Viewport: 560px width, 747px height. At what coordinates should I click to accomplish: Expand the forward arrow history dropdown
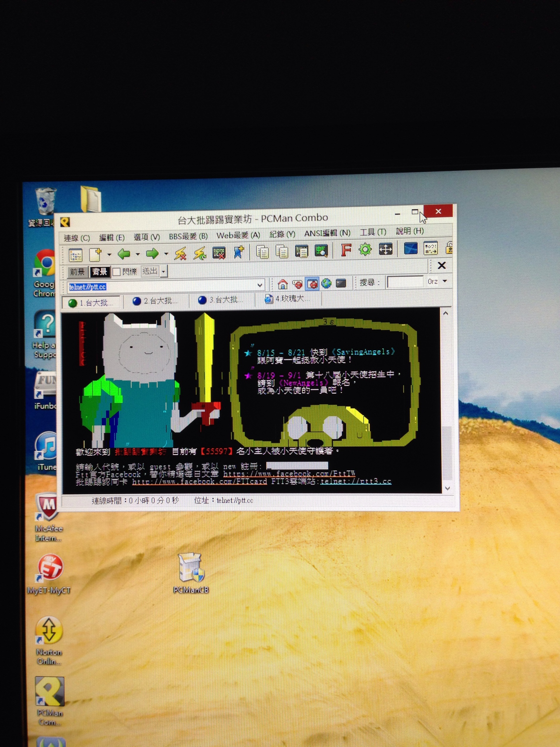(166, 254)
